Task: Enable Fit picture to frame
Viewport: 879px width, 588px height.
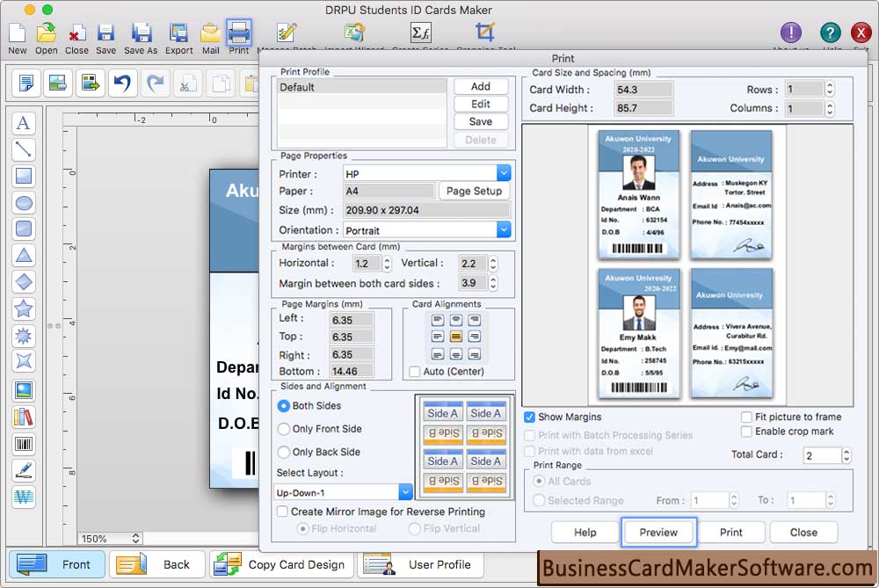Action: pos(746,417)
